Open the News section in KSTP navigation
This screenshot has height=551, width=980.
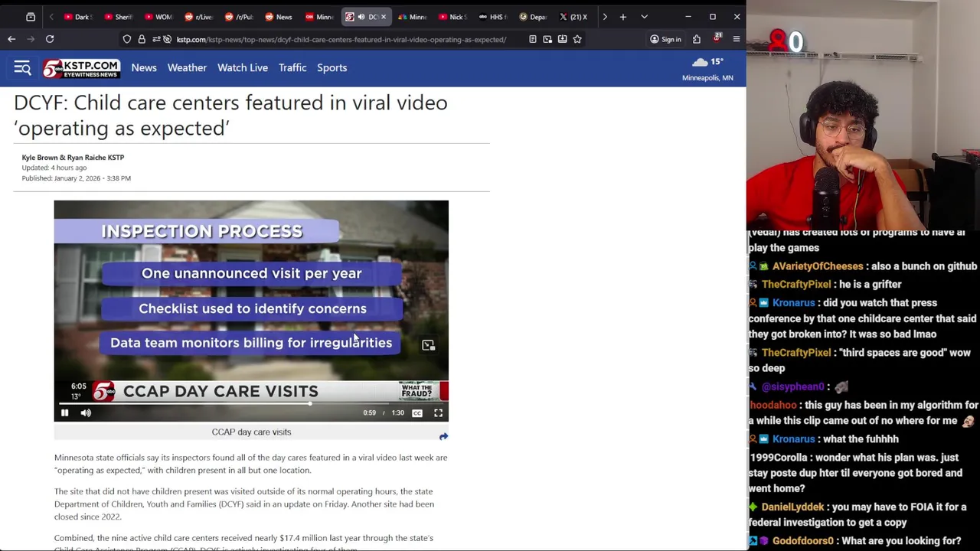pos(144,68)
